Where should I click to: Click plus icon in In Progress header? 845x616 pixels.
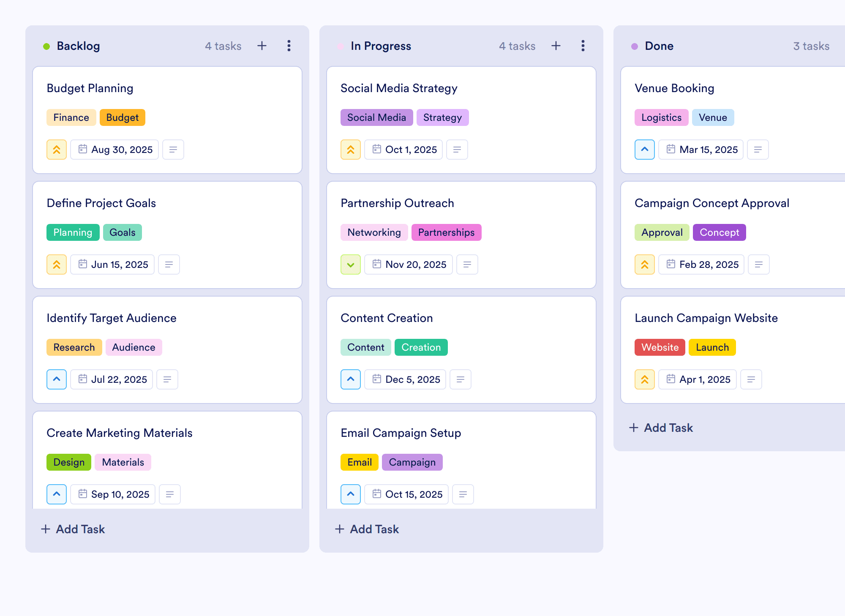click(556, 46)
